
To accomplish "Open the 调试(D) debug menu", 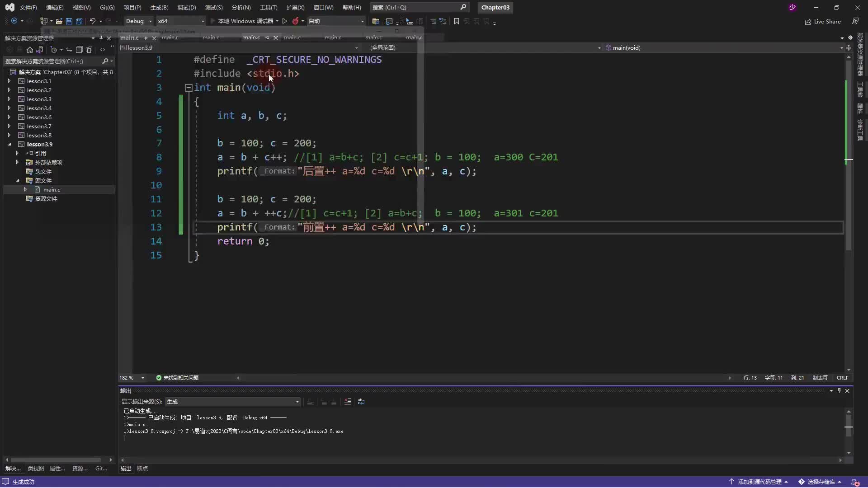I will tap(187, 7).
